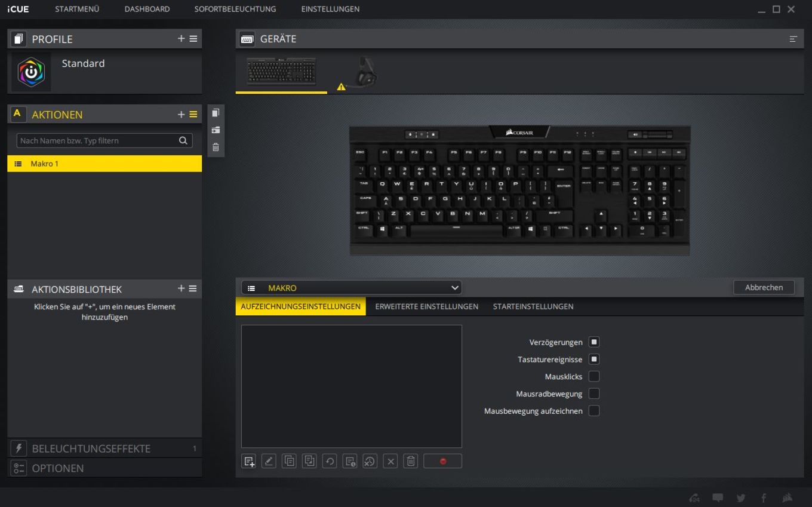
Task: Open the Einstellungen menu
Action: point(330,9)
